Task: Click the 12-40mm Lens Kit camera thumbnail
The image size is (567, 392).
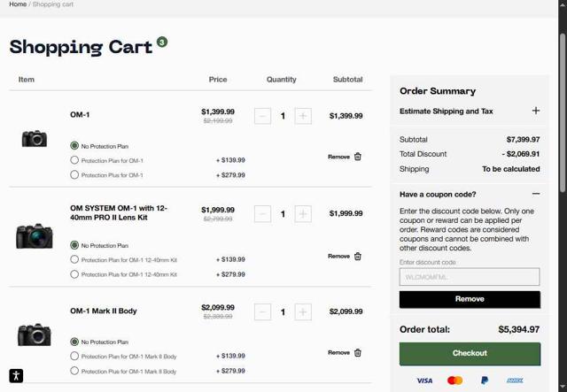Action: pyautogui.click(x=35, y=236)
